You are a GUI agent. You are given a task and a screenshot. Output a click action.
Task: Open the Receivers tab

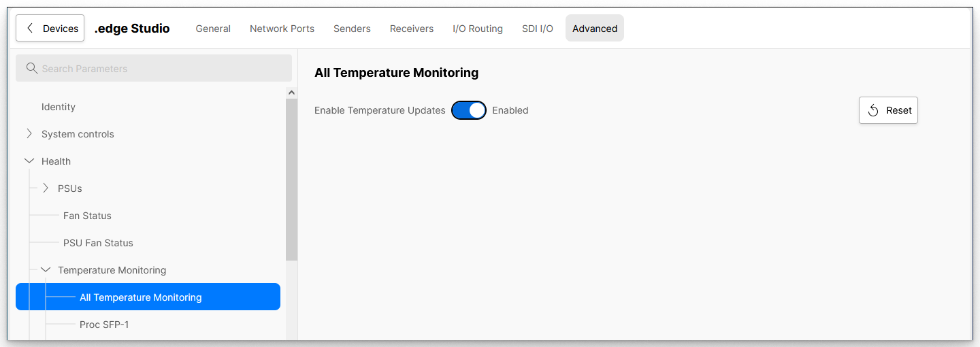(x=412, y=29)
